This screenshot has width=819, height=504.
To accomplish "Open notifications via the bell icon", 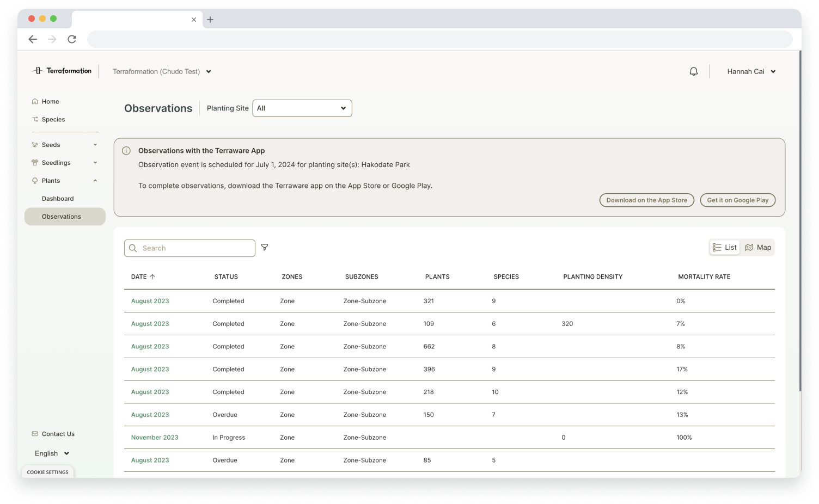I will (x=693, y=71).
